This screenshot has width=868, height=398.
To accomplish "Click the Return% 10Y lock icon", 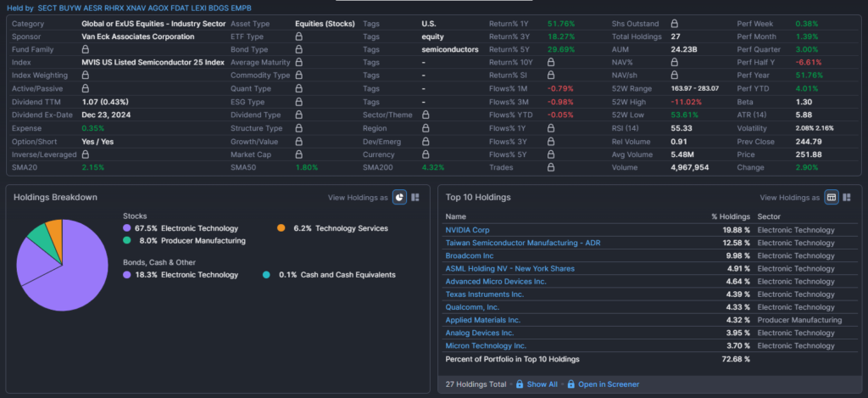I will pos(552,62).
